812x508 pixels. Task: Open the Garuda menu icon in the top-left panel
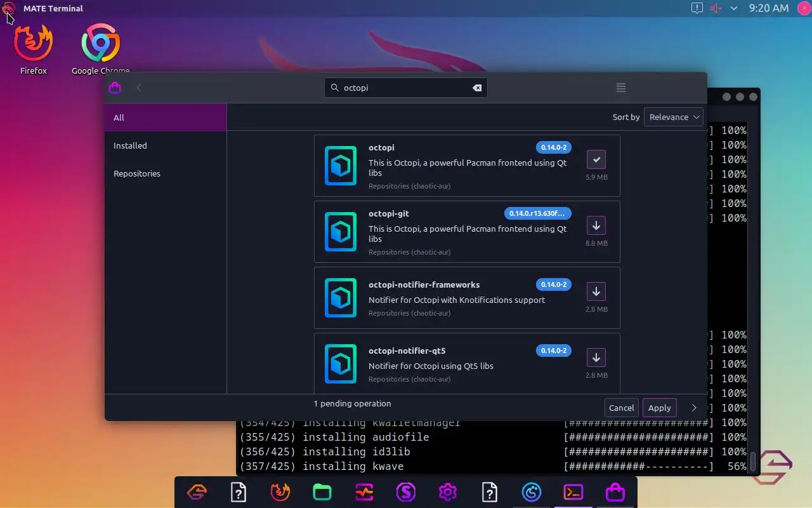tap(8, 8)
